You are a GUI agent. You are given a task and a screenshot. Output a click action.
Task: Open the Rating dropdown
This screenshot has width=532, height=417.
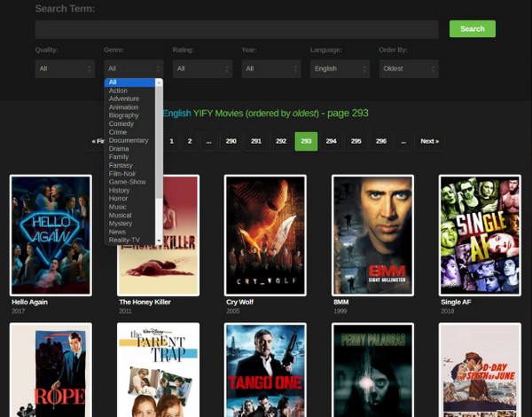[202, 68]
